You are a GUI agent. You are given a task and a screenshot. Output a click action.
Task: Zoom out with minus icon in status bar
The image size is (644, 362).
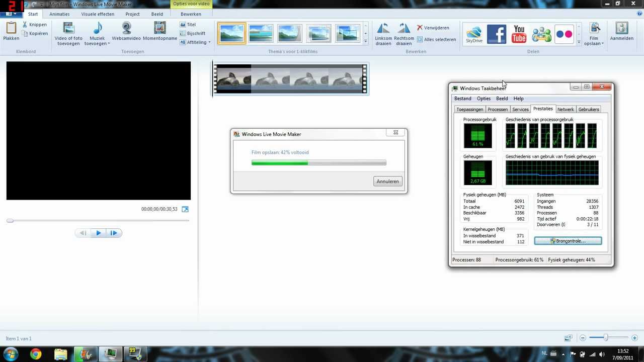coord(583,338)
